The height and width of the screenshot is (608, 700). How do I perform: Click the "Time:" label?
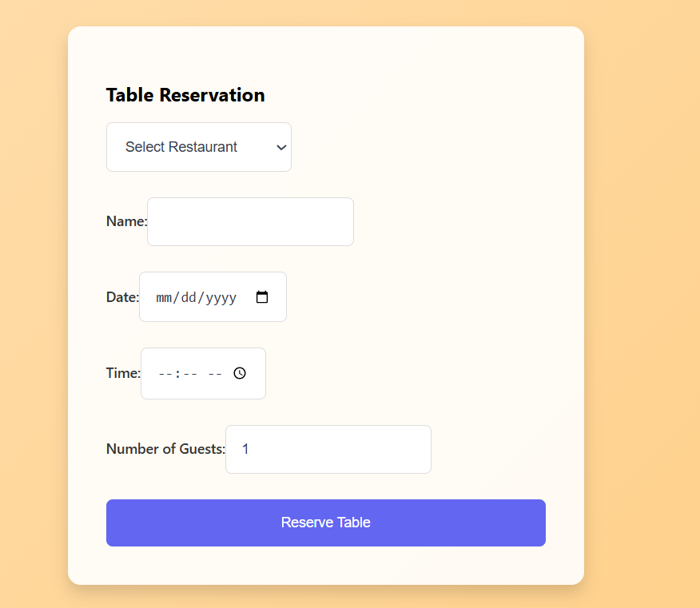tap(123, 373)
